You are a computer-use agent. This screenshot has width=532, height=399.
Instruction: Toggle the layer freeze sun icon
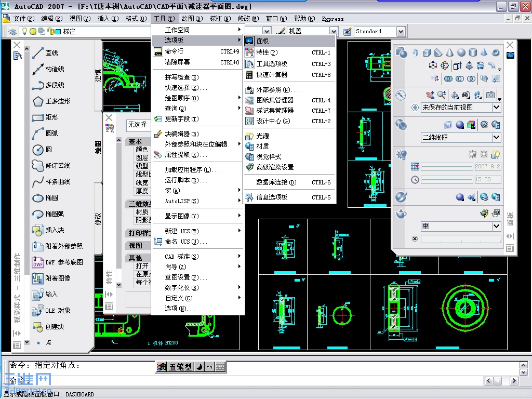pyautogui.click(x=33, y=32)
